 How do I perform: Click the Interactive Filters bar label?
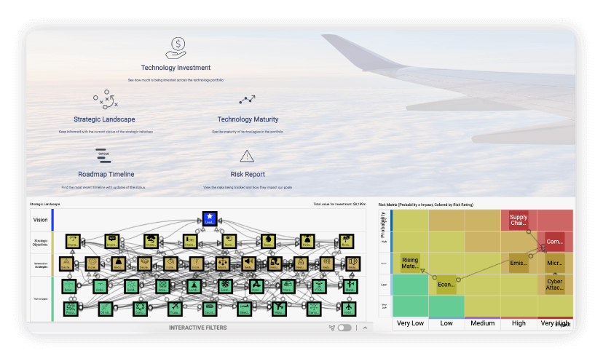[197, 328]
